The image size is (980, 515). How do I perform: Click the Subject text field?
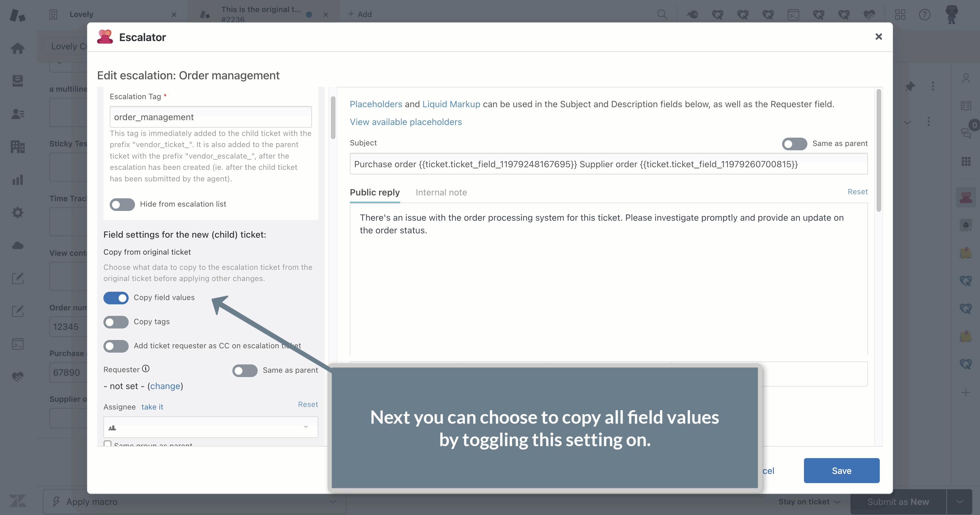(608, 164)
